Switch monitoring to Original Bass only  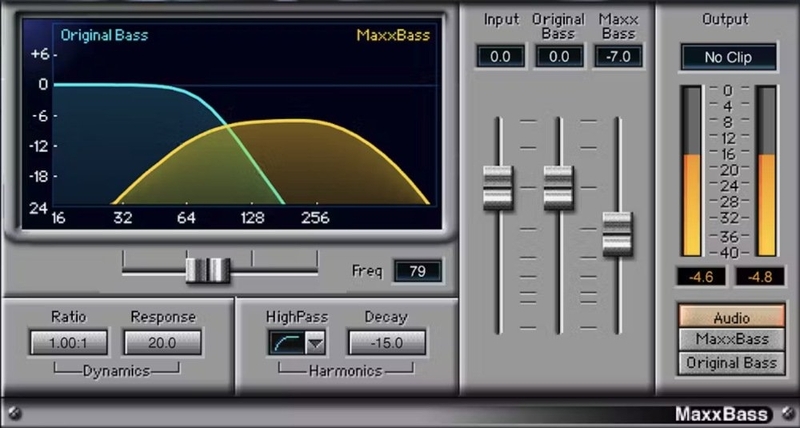(731, 363)
